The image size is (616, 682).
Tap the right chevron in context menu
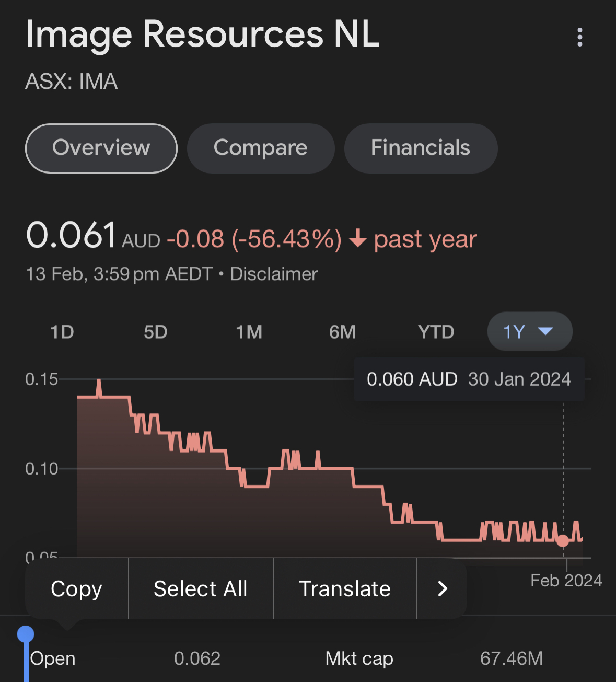point(442,588)
